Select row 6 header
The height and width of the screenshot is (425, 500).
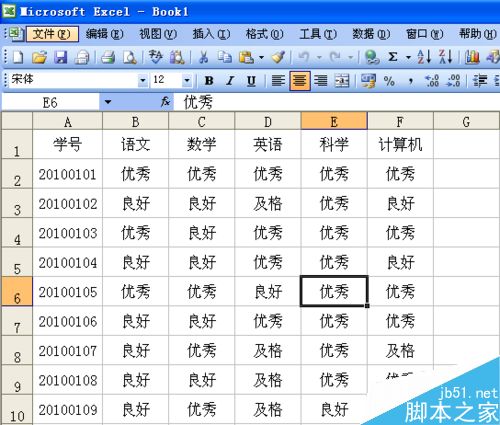[17, 291]
